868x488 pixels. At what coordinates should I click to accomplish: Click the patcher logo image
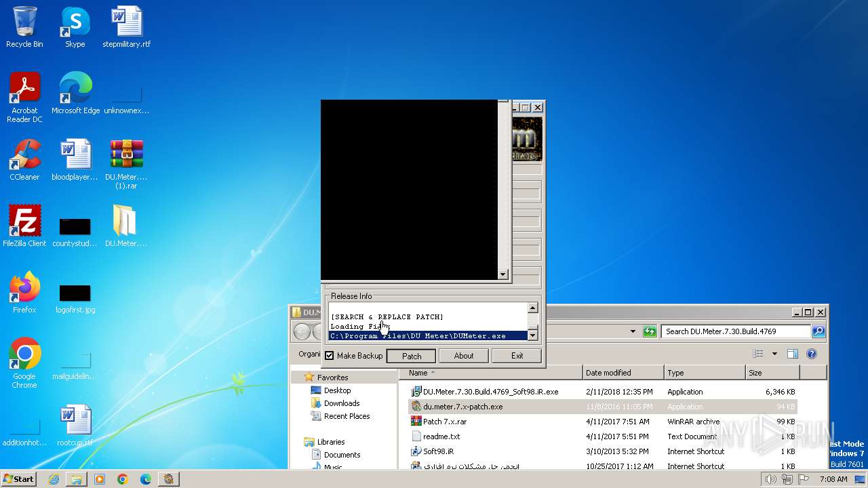point(527,139)
